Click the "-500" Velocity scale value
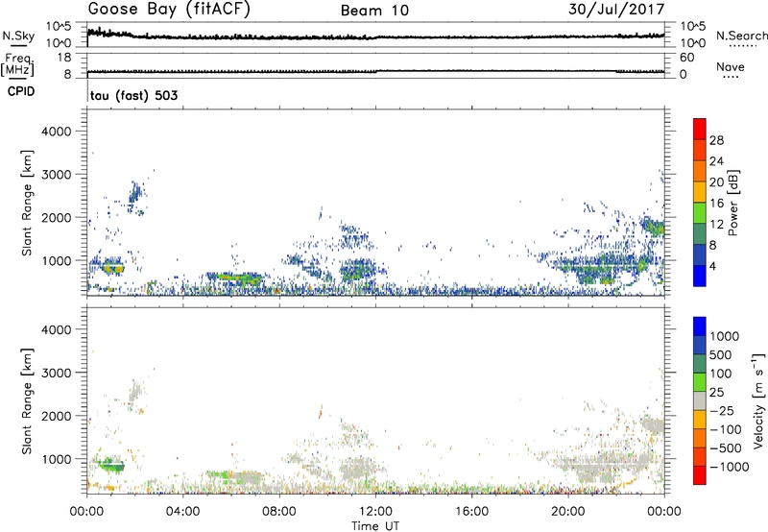Image resolution: width=768 pixels, height=532 pixels. pyautogui.click(x=725, y=448)
